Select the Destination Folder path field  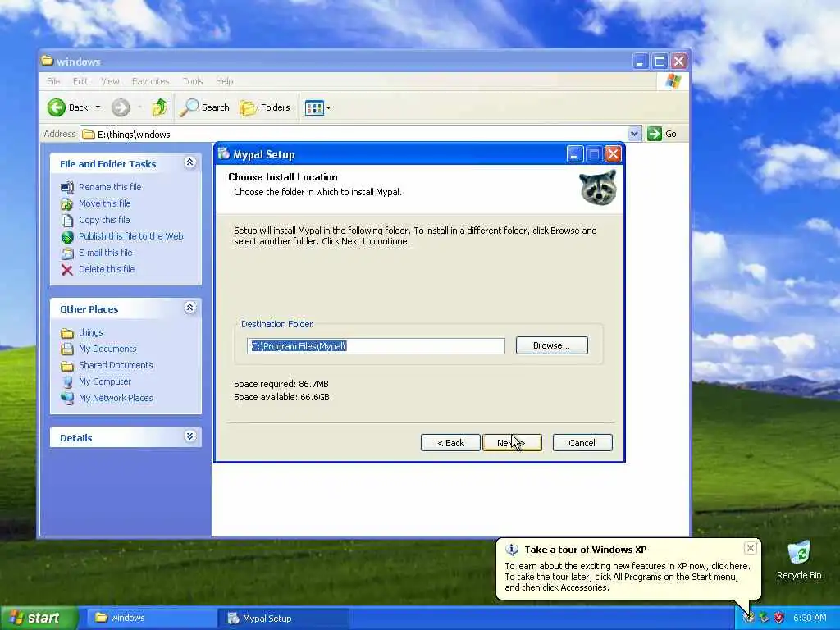tap(376, 346)
